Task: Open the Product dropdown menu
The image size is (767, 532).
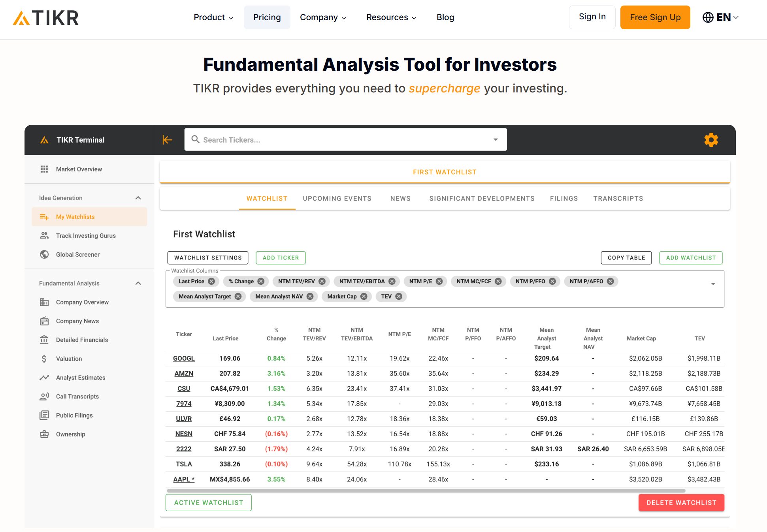Action: point(213,17)
